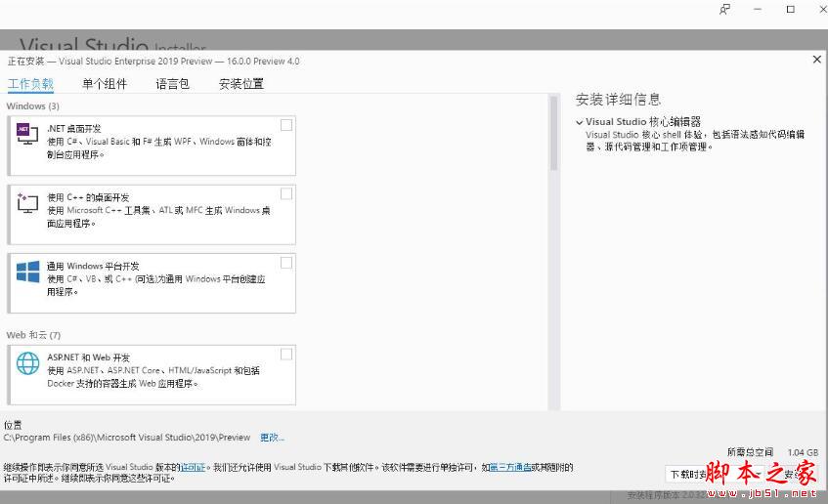Screen dimensions: 828x504
Task: Close the installer dialog with the X
Action: click(817, 60)
